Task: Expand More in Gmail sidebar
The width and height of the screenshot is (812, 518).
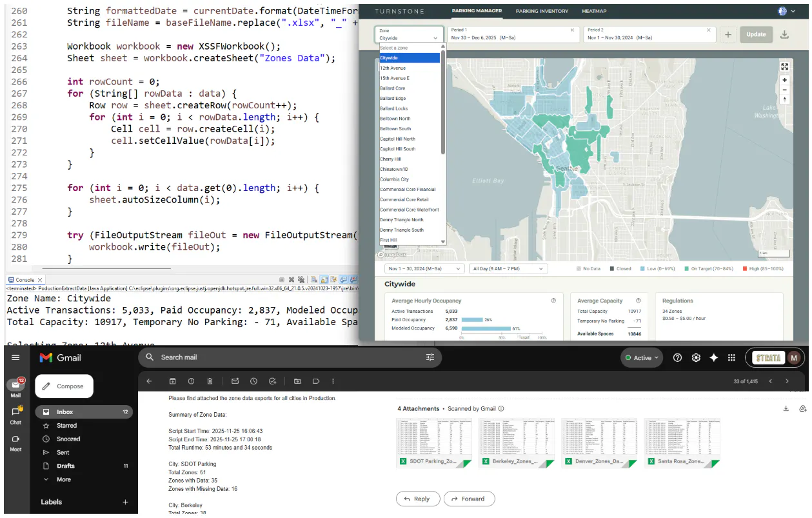Action: point(63,479)
